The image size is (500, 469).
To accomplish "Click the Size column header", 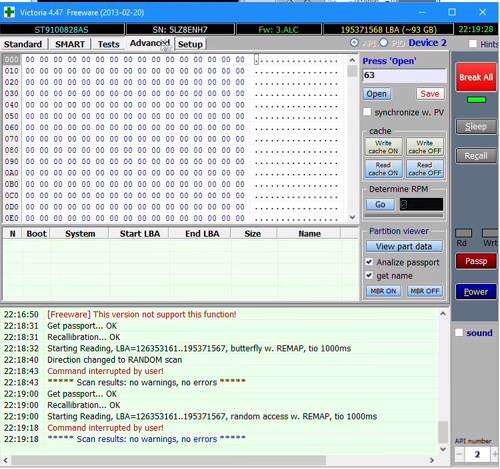I will (x=253, y=234).
